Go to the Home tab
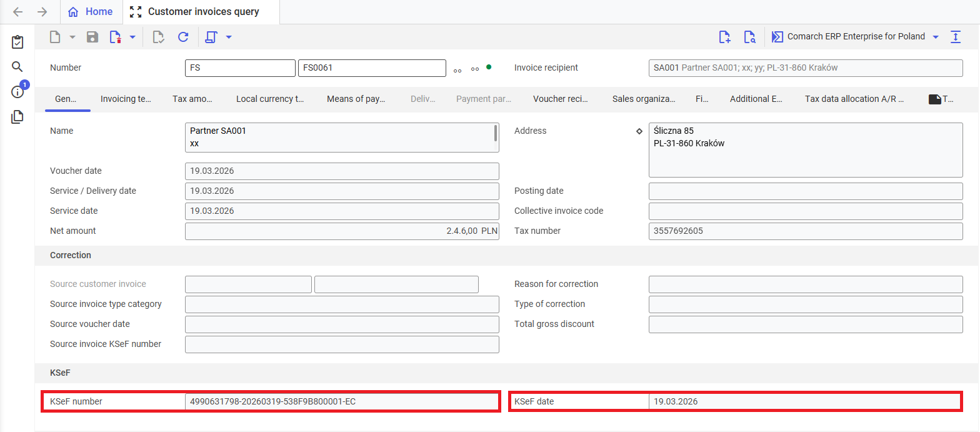The height and width of the screenshot is (432, 980). tap(91, 12)
